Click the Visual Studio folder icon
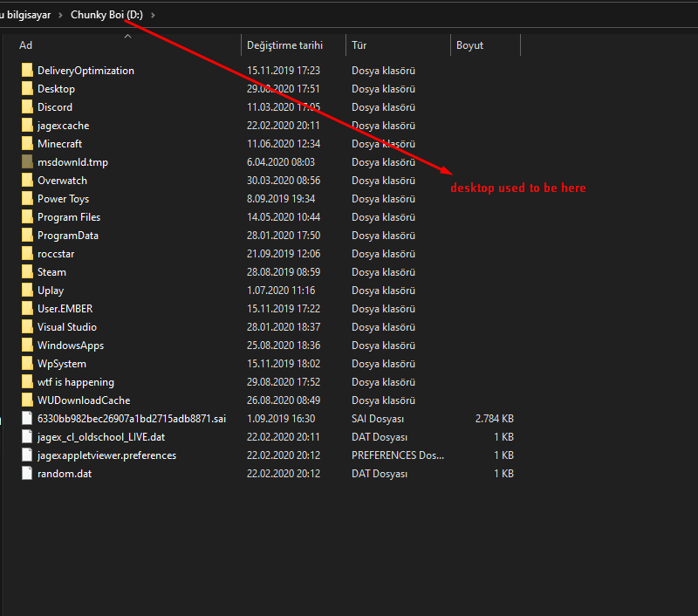Viewport: 698px width, 616px height. click(27, 326)
